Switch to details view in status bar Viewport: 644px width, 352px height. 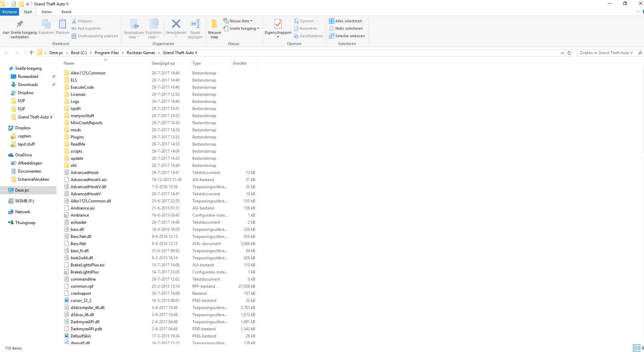(637, 348)
